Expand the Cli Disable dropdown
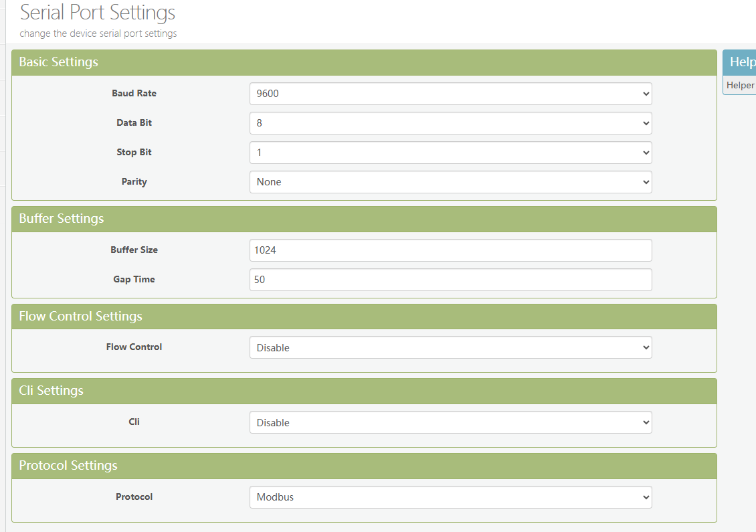Image resolution: width=756 pixels, height=532 pixels. [450, 422]
